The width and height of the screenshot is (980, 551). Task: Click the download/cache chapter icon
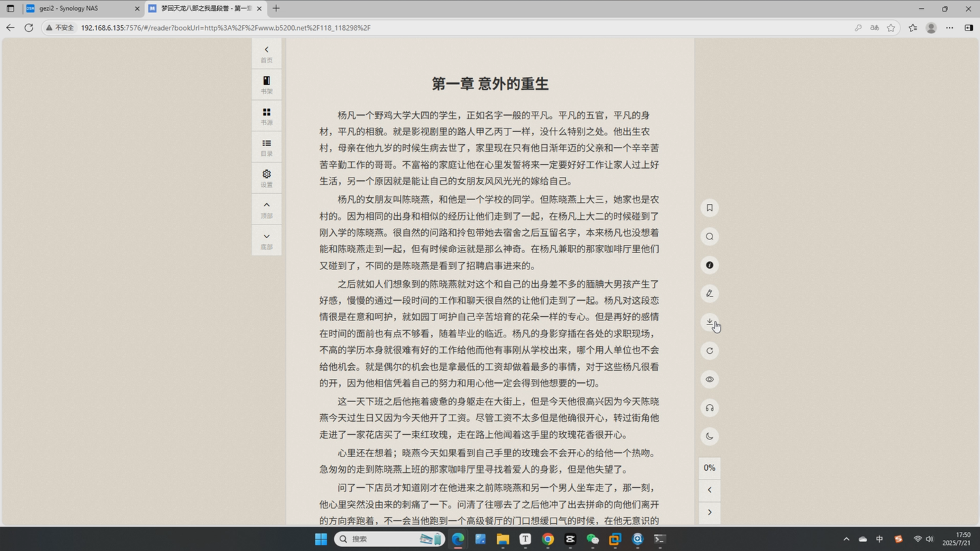[x=709, y=322]
